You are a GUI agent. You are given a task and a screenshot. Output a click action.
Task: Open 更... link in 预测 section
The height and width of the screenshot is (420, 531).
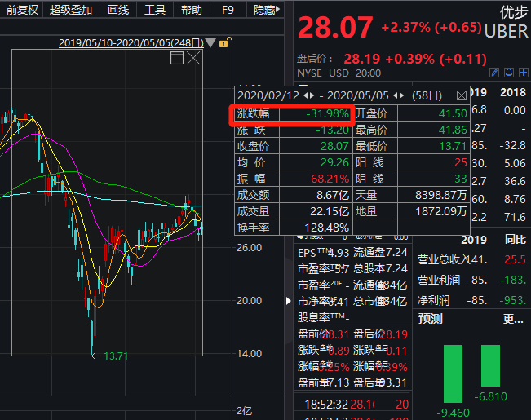tap(513, 319)
